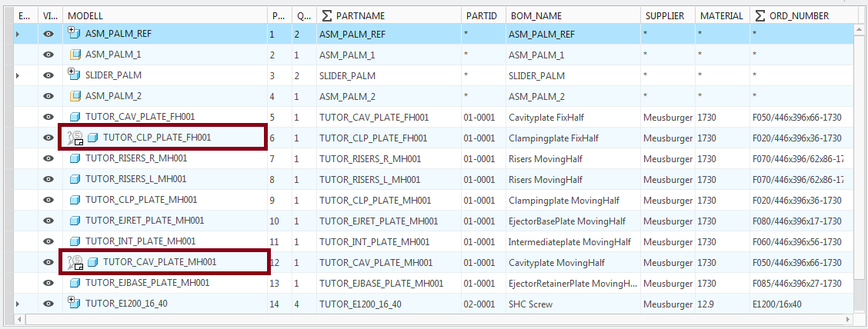This screenshot has width=868, height=329.
Task: Select the SHC Screw BOM name cell
Action: pyautogui.click(x=530, y=304)
